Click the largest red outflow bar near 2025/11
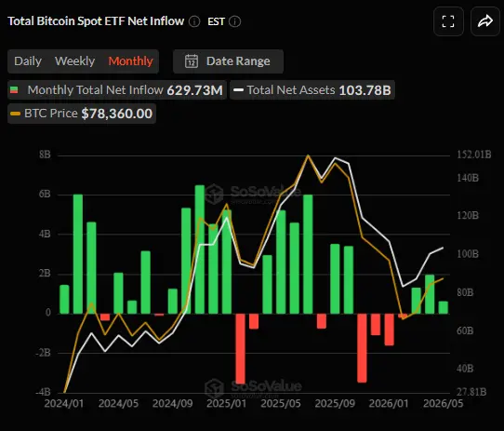This screenshot has height=431, width=504. point(362,348)
